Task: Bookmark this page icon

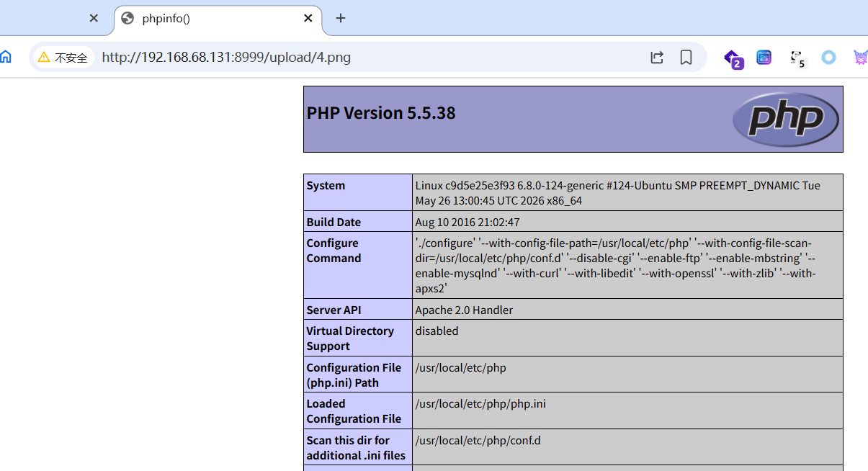Action: pyautogui.click(x=686, y=58)
